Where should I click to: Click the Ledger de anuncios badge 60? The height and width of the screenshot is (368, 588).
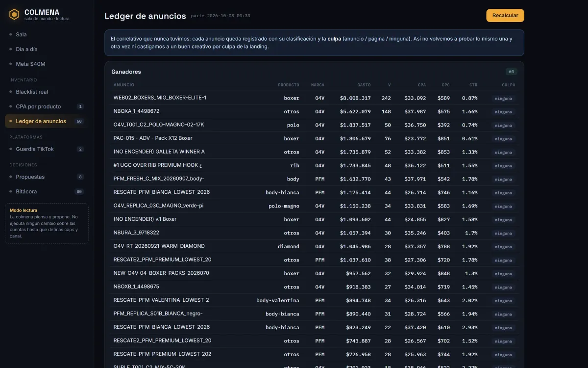coord(79,121)
